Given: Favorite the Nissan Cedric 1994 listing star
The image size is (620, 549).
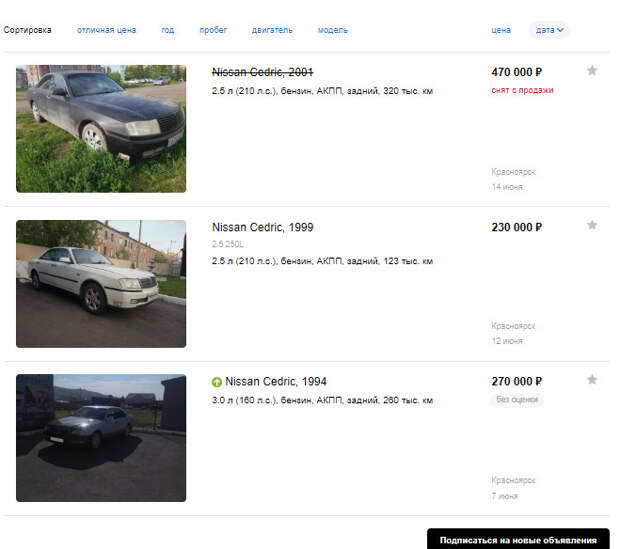Looking at the screenshot, I should (x=592, y=380).
